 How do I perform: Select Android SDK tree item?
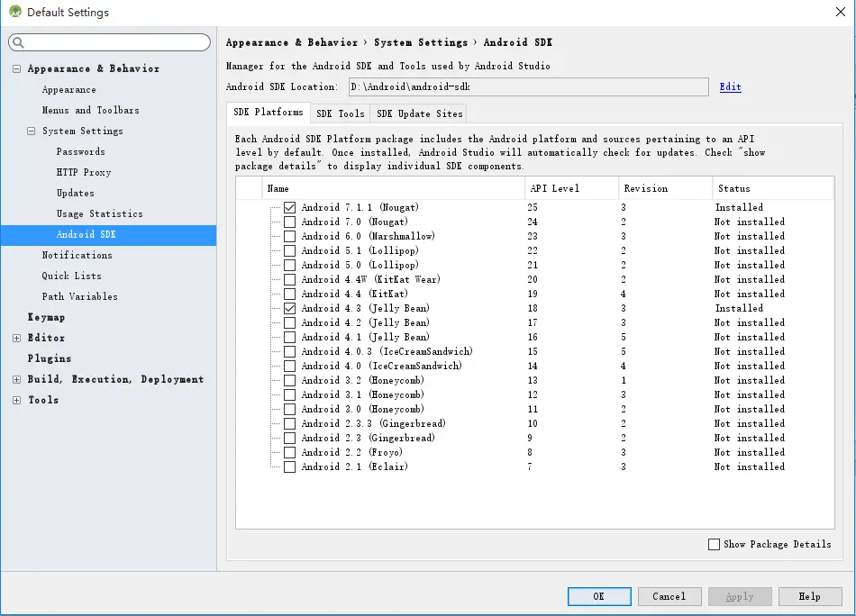(x=109, y=235)
